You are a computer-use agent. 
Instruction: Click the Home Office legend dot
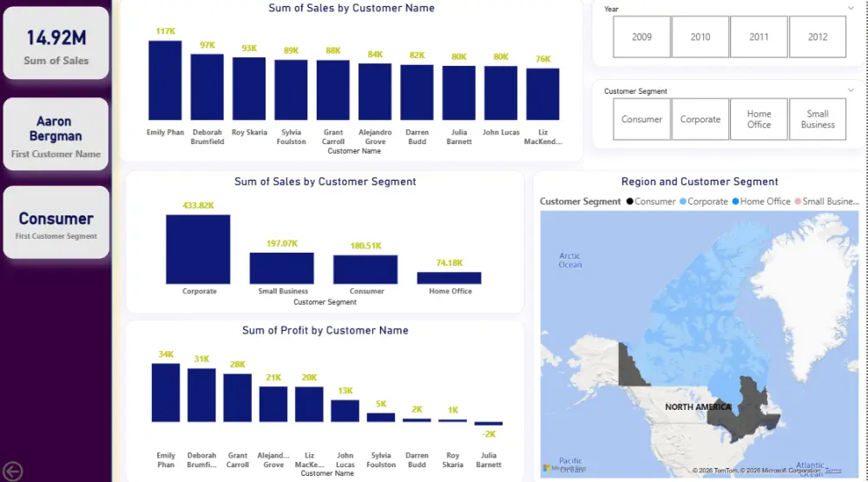(x=736, y=201)
